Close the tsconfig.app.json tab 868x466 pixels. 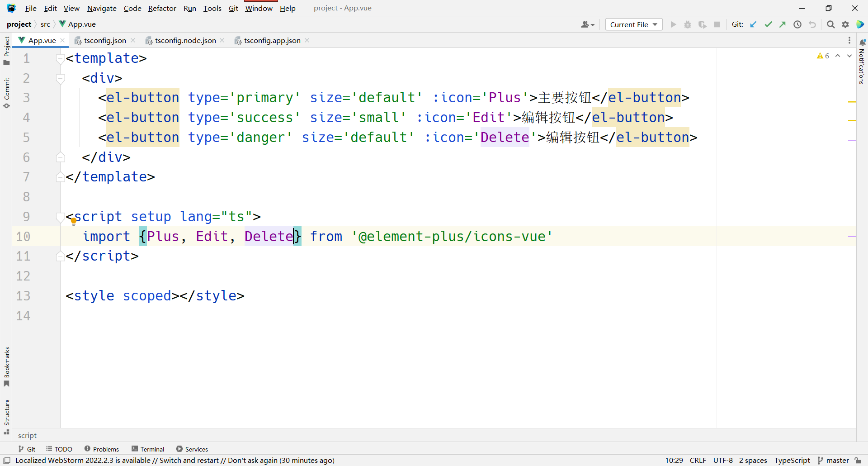point(307,40)
